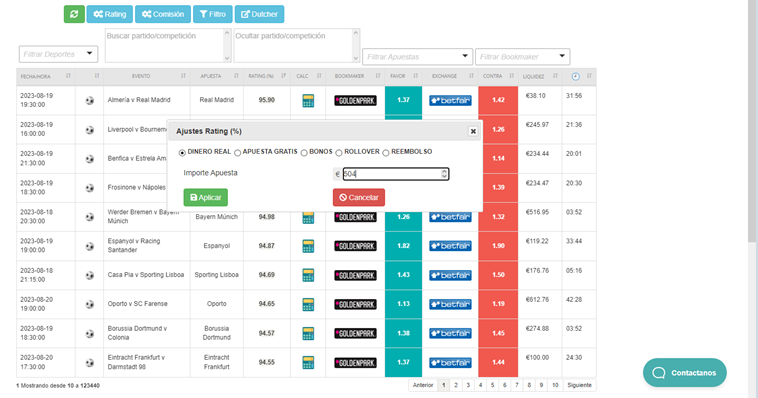The height and width of the screenshot is (398, 758).
Task: Open the Comisión settings button
Action: [x=163, y=14]
